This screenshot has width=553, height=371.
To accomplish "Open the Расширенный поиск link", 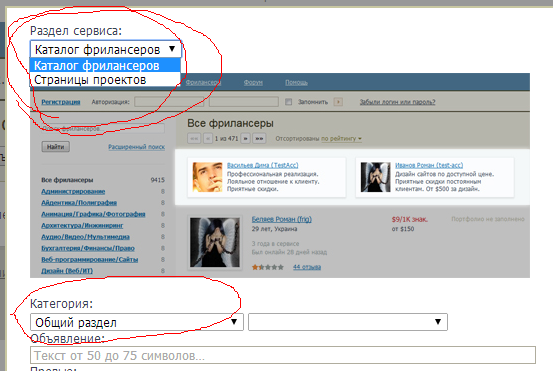I will pos(136,147).
